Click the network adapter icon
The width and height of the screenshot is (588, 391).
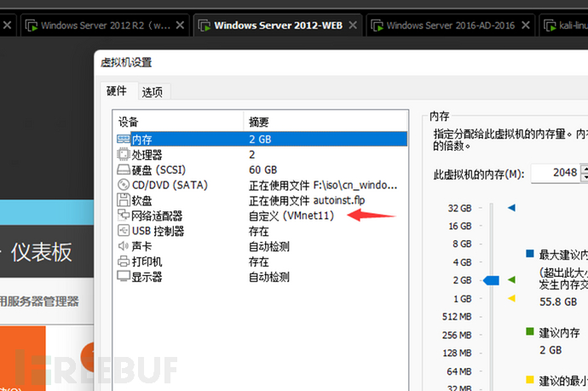123,215
